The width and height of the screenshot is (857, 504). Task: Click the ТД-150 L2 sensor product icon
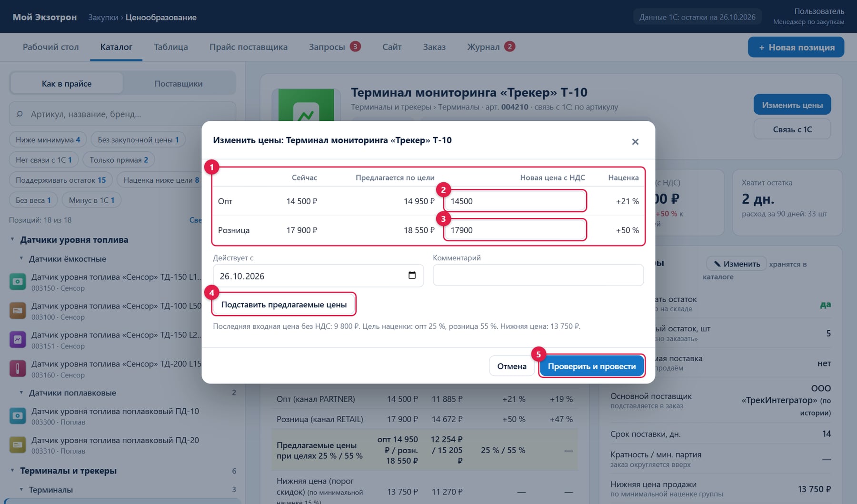(x=18, y=340)
